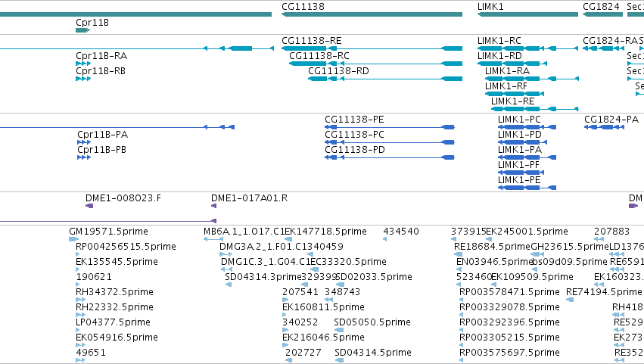Click EST 190621 label

pos(94,277)
